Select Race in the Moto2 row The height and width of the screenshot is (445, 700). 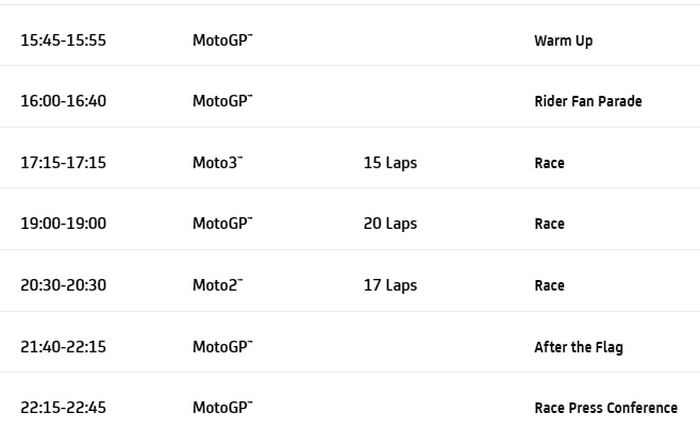coord(549,285)
